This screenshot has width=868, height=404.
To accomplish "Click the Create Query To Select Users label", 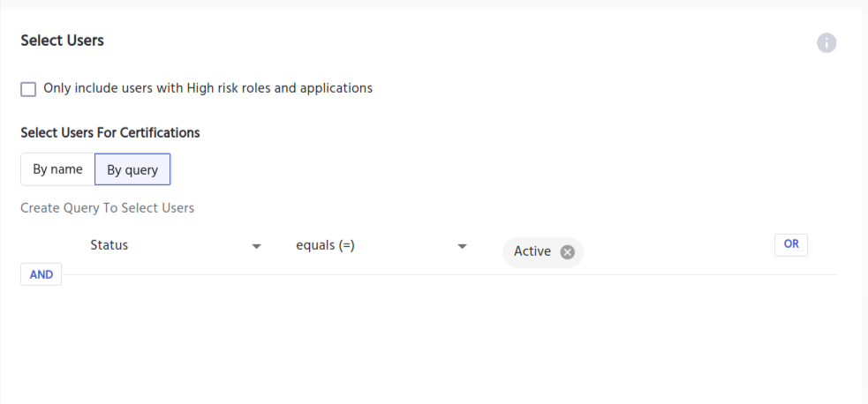I will pos(107,208).
